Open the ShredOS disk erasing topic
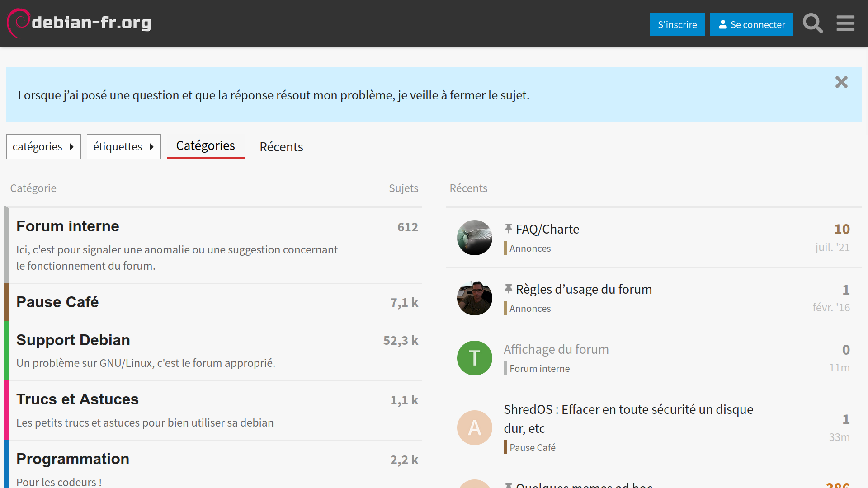This screenshot has height=488, width=868. (628, 418)
